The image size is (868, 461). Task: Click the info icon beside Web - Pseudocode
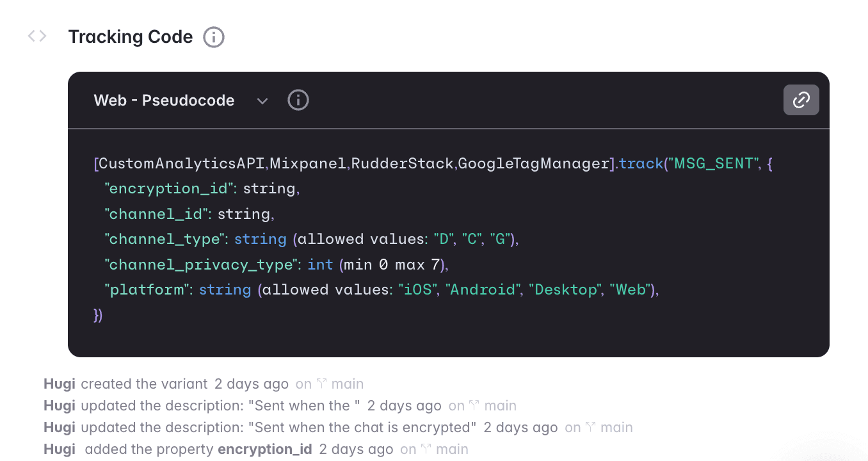pyautogui.click(x=298, y=100)
